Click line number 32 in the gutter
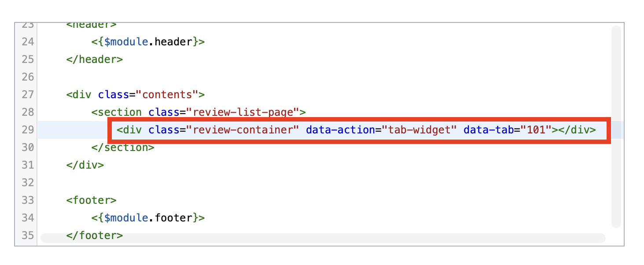 (28, 183)
